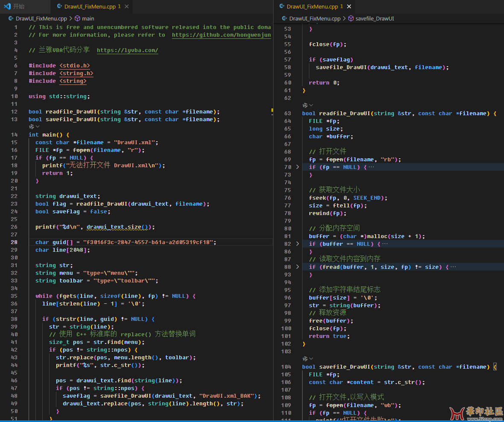Click "buffer[size] = '\0';" on line 96
Viewport: 504px width, 422px height.
pos(343,298)
